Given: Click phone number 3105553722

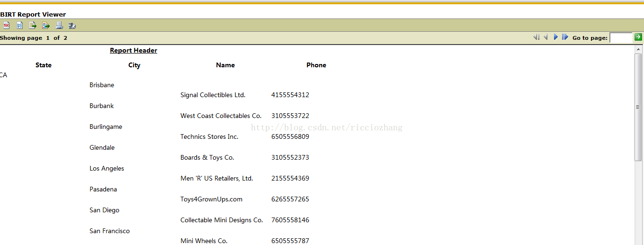Looking at the screenshot, I should pos(290,116).
